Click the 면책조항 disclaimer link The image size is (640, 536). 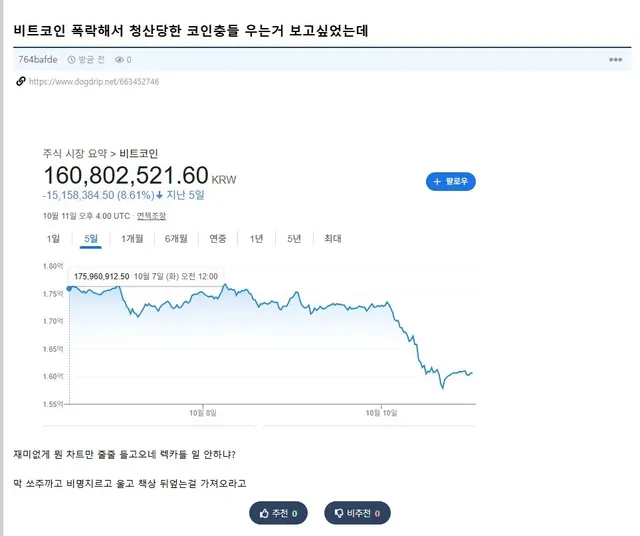pos(151,215)
